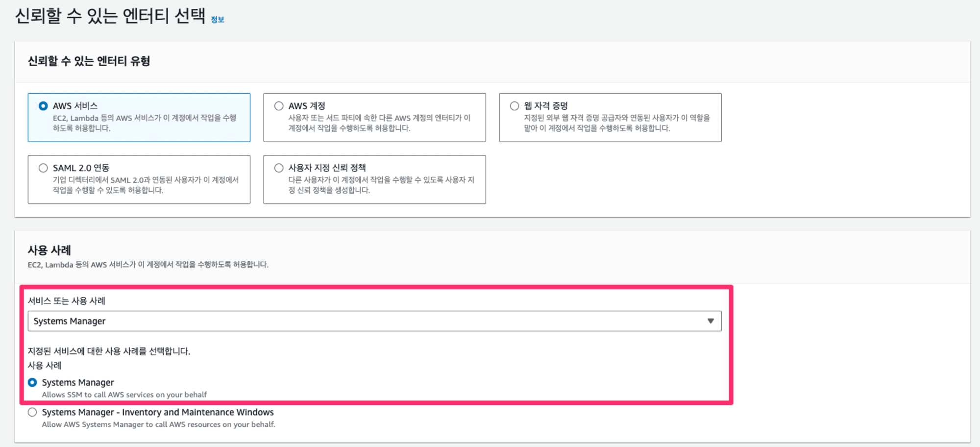Image resolution: width=980 pixels, height=447 pixels.
Task: Choose the SAML 2.0 연동 option
Action: point(43,168)
